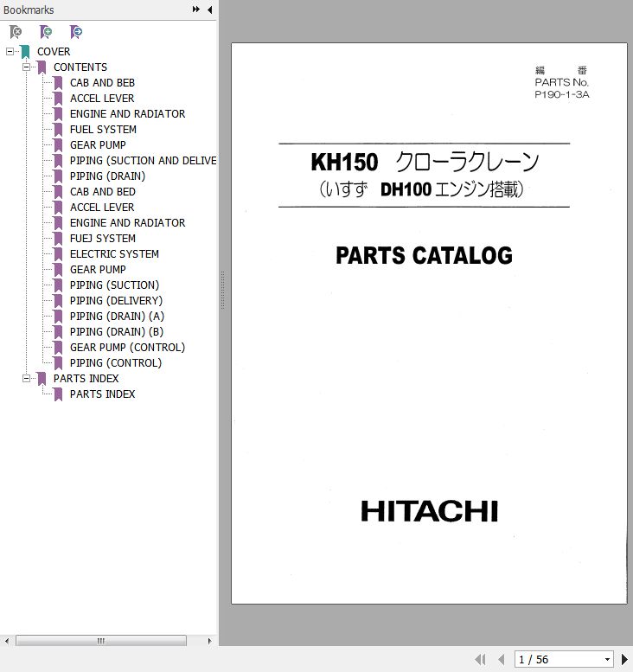Click the bookmark icon beside FUEL SYSTEM
633x672 pixels.
click(58, 130)
